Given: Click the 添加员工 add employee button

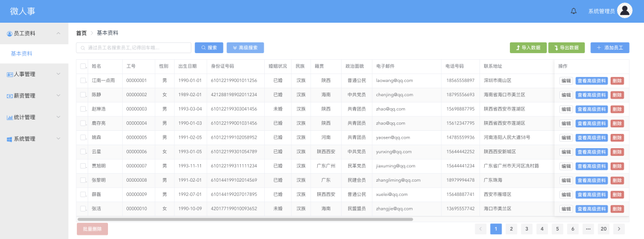Looking at the screenshot, I should 610,48.
